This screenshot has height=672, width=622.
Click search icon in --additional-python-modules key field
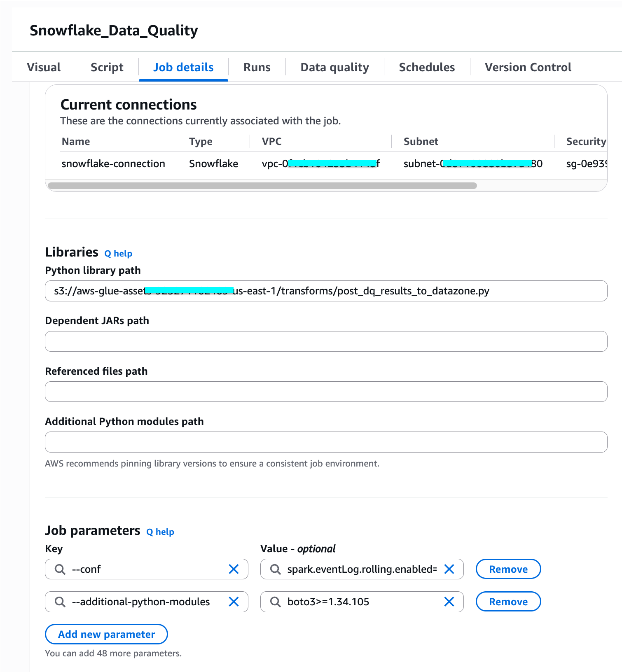(60, 602)
